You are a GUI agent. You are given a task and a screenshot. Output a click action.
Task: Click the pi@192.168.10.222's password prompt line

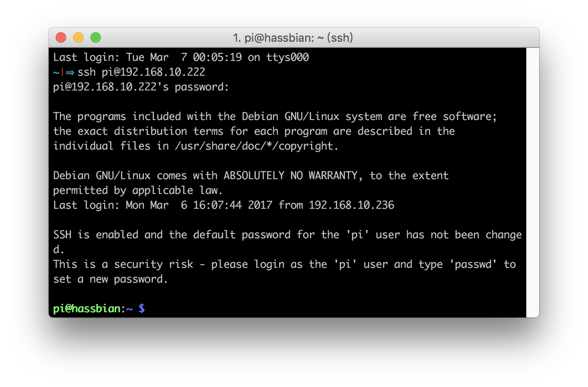(x=141, y=87)
